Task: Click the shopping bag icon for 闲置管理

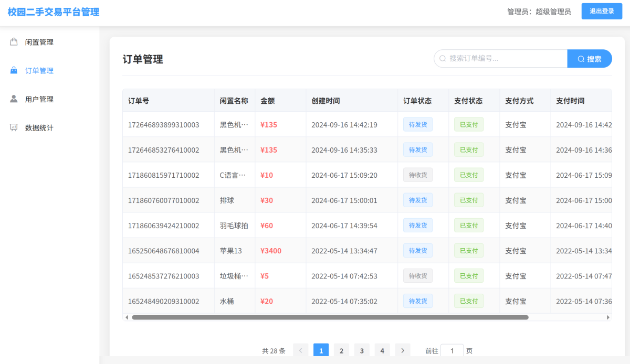Action: pyautogui.click(x=14, y=42)
